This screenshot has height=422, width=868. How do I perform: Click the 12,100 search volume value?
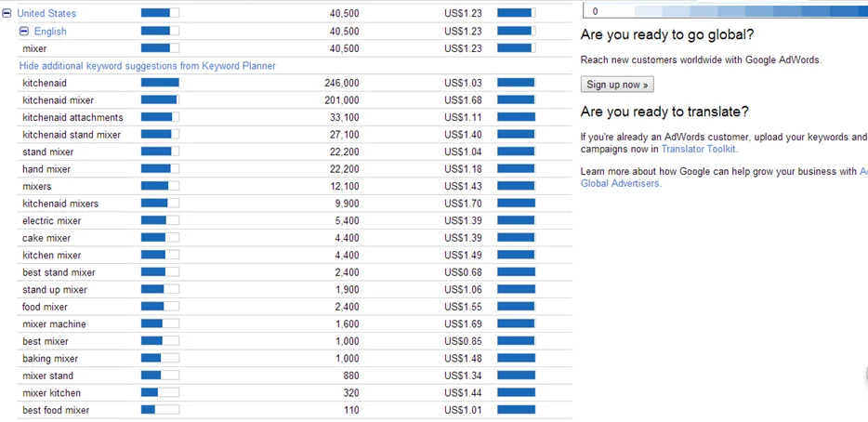click(x=344, y=186)
